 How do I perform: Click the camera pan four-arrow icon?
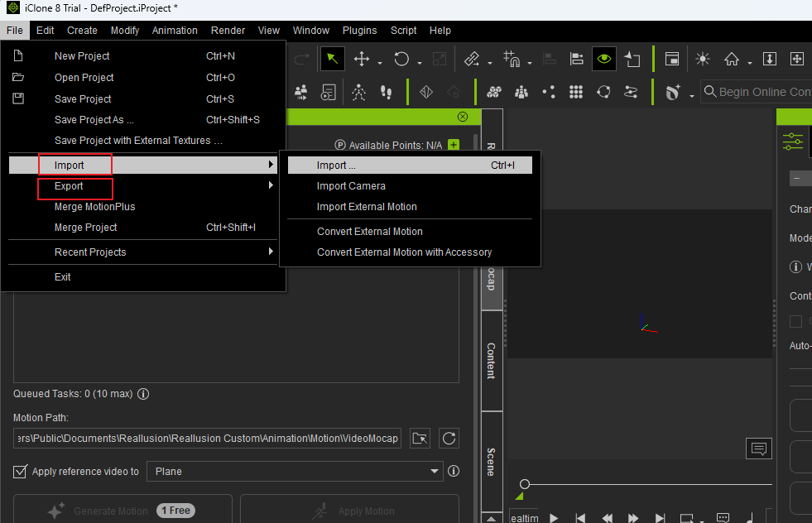pos(797,59)
